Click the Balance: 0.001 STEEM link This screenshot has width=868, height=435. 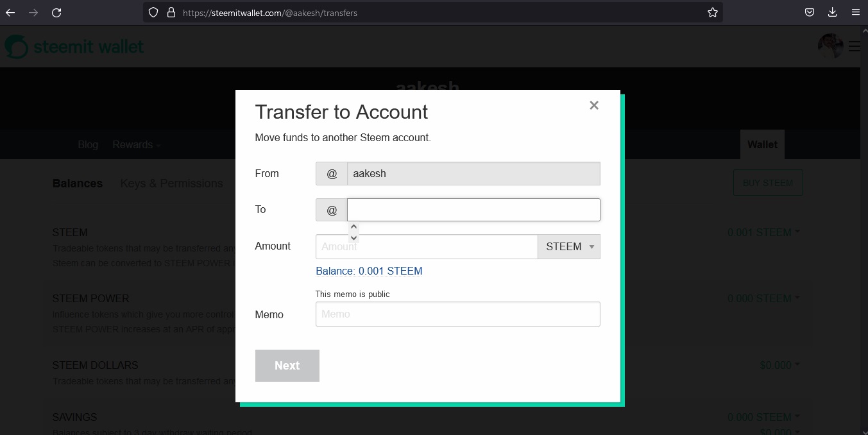pos(369,271)
